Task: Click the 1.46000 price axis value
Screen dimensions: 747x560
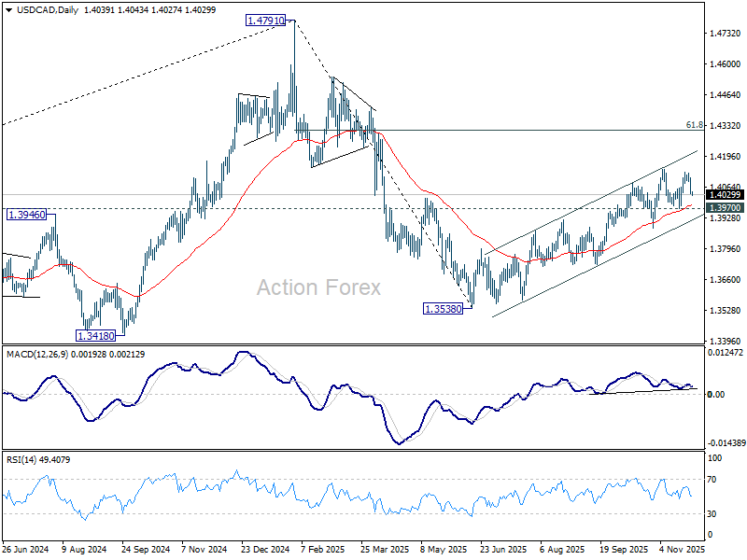Action: click(726, 64)
